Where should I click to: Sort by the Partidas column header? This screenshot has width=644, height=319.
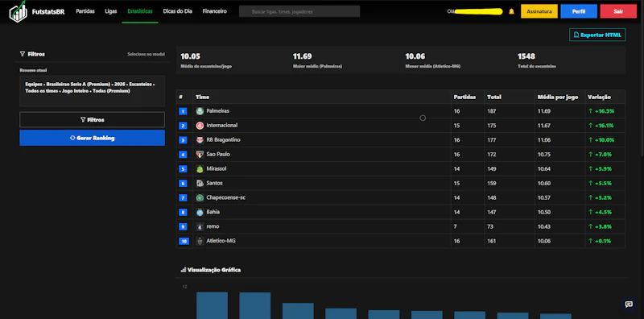464,97
